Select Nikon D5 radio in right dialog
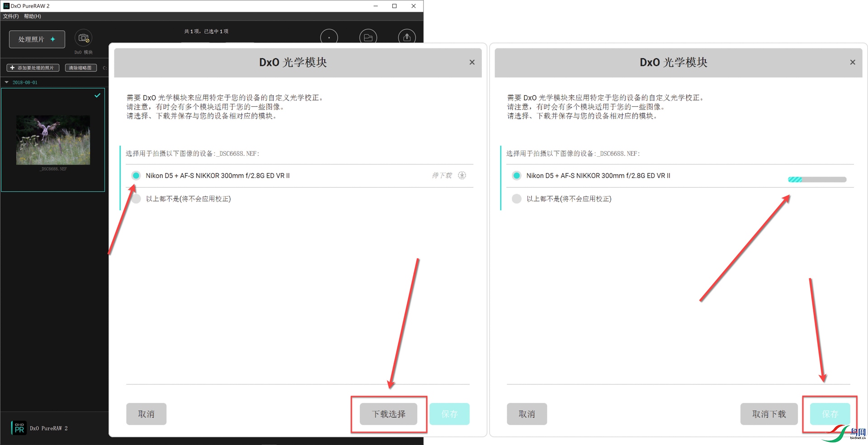Screen dimensions: 868x445 (517, 176)
